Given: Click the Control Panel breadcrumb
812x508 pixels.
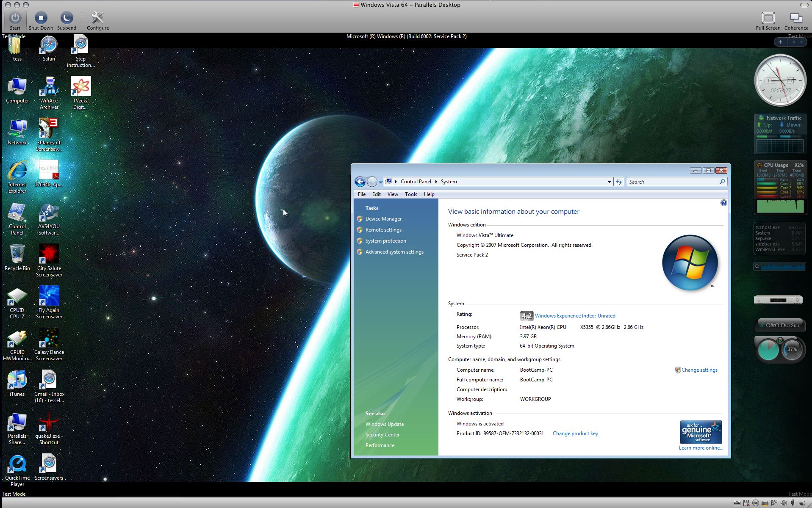Looking at the screenshot, I should tap(416, 182).
